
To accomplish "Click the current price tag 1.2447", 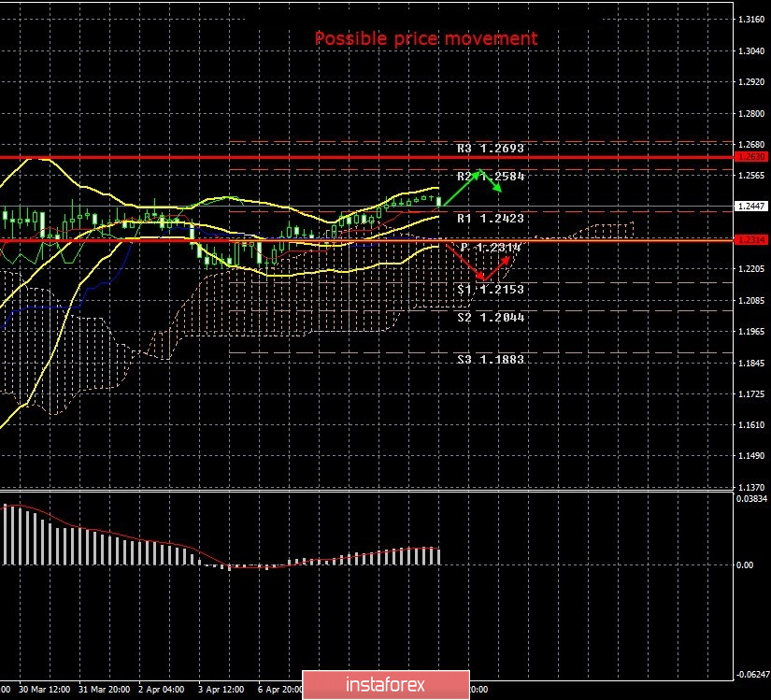I will [x=750, y=206].
